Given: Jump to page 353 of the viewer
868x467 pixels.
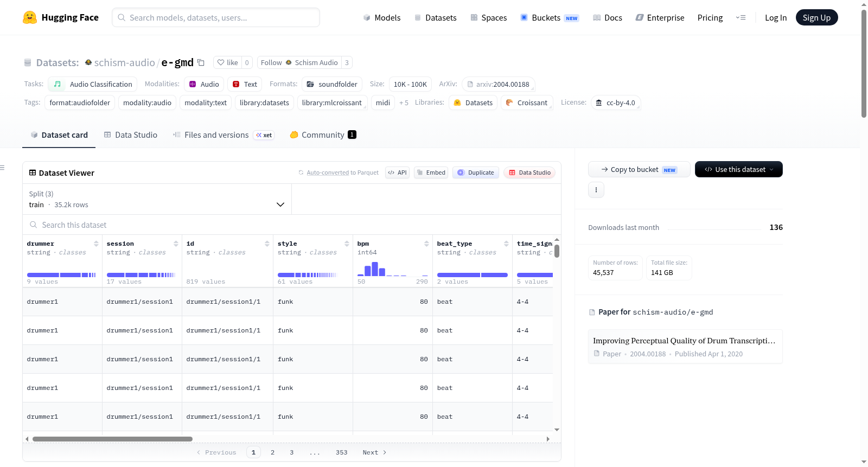Looking at the screenshot, I should [x=341, y=452].
